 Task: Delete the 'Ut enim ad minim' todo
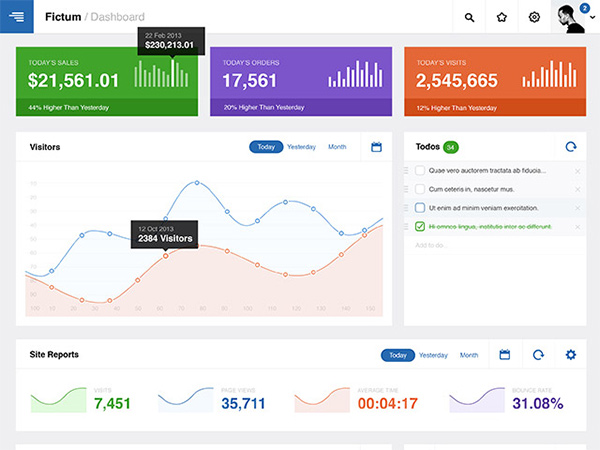577,208
